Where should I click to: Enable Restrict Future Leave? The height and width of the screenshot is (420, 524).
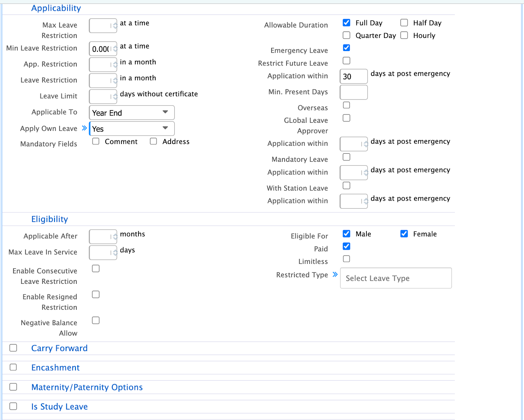[x=346, y=61]
